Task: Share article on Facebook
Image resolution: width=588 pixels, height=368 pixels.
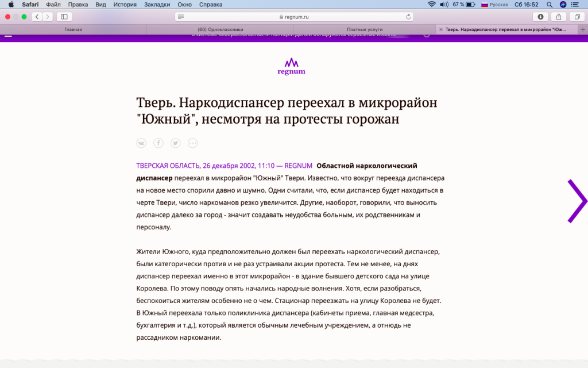Action: coord(158,143)
